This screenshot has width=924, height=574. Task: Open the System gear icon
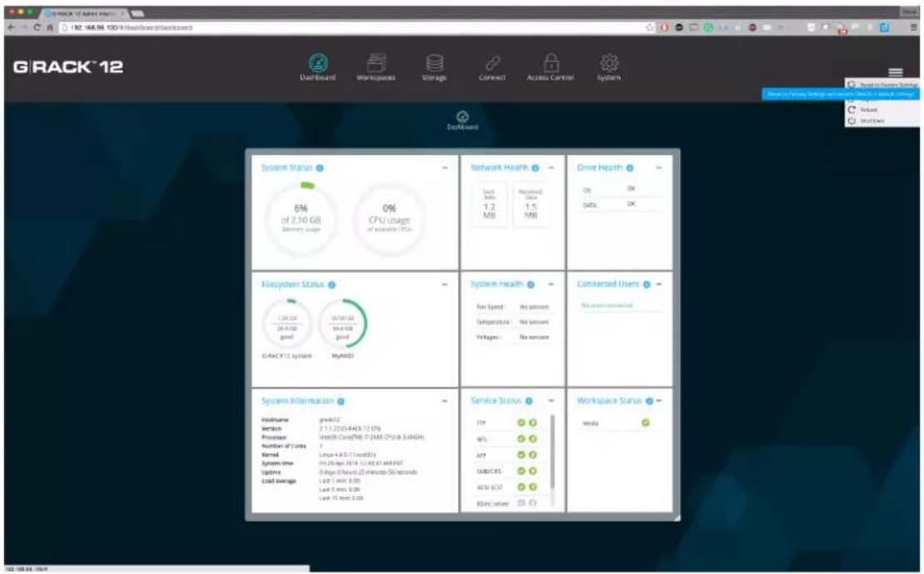pyautogui.click(x=609, y=62)
